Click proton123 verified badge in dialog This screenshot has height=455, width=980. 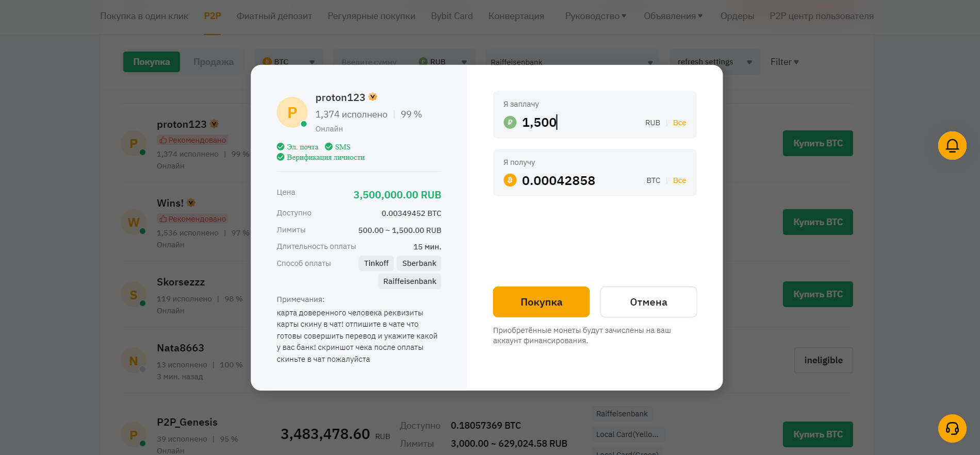pyautogui.click(x=373, y=97)
